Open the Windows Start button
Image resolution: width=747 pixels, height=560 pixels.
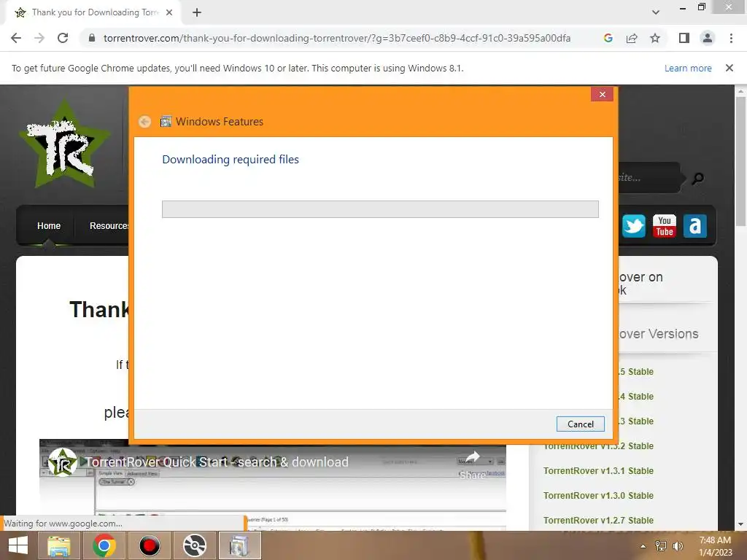pos(18,545)
